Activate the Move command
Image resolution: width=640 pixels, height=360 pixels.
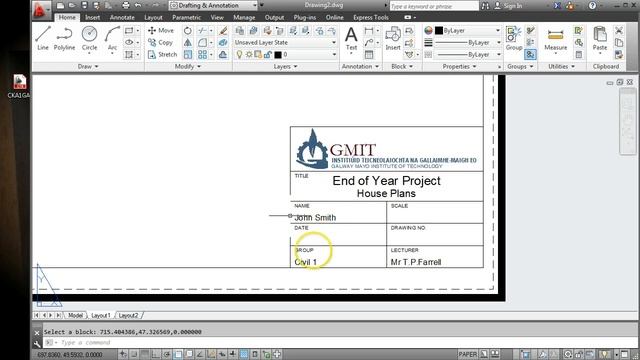pyautogui.click(x=161, y=30)
